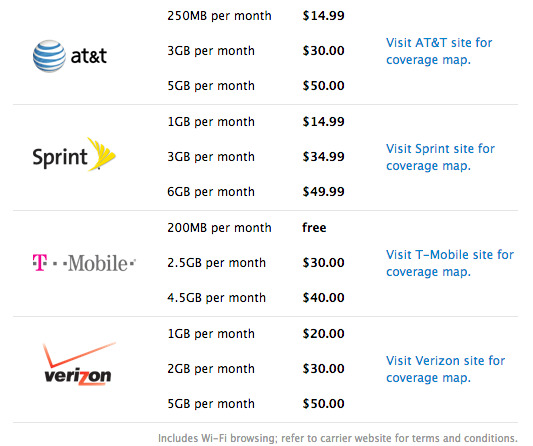The image size is (533, 446).
Task: Click the Sprint $34.99 price
Action: click(x=323, y=157)
